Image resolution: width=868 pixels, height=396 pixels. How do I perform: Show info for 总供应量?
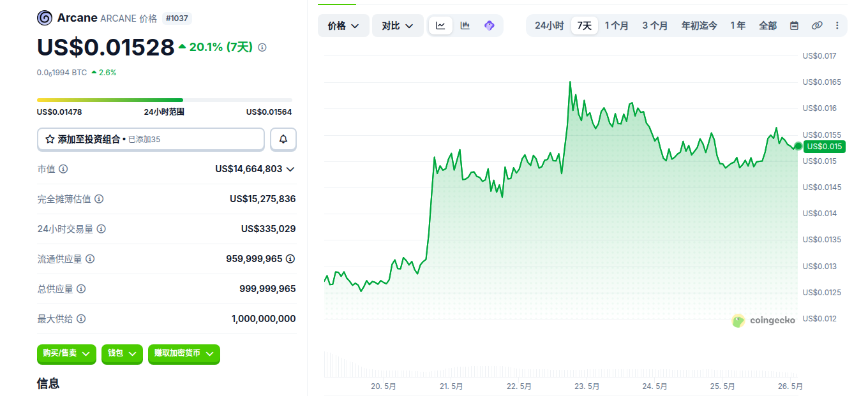coord(81,289)
